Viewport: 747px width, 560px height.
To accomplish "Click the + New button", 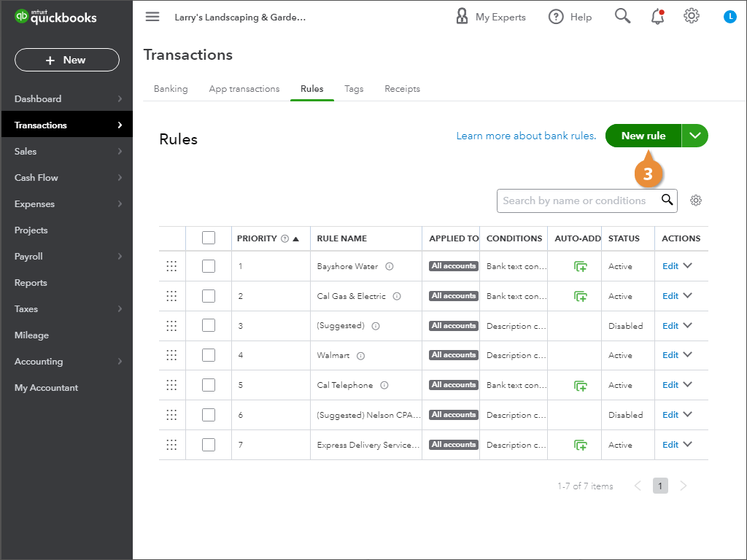I will [x=67, y=60].
